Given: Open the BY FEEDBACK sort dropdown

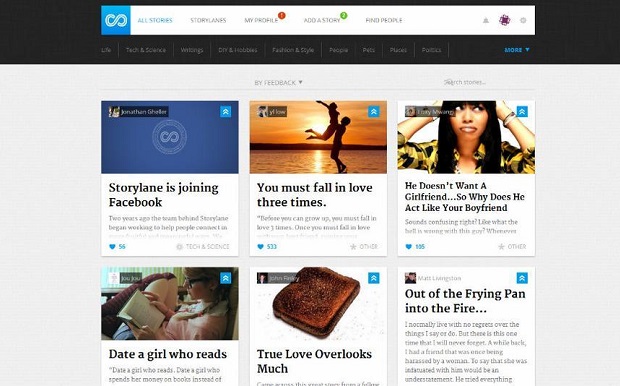Looking at the screenshot, I should pyautogui.click(x=278, y=82).
